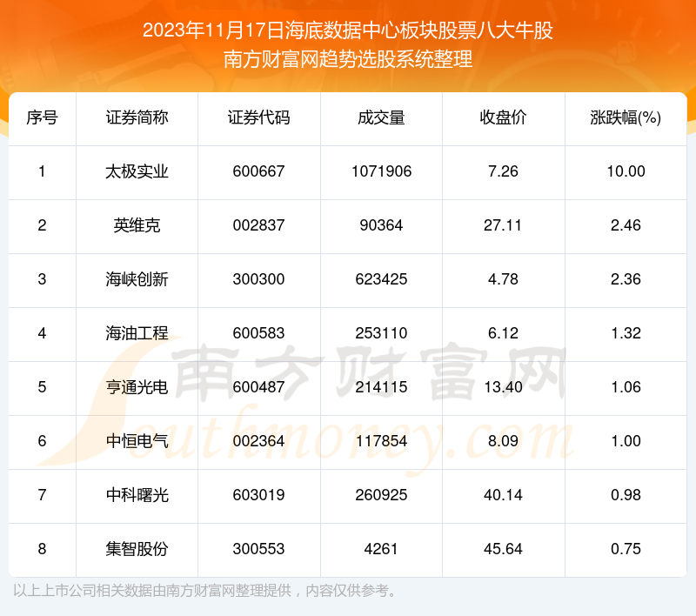Click the 序号 column header

point(42,118)
